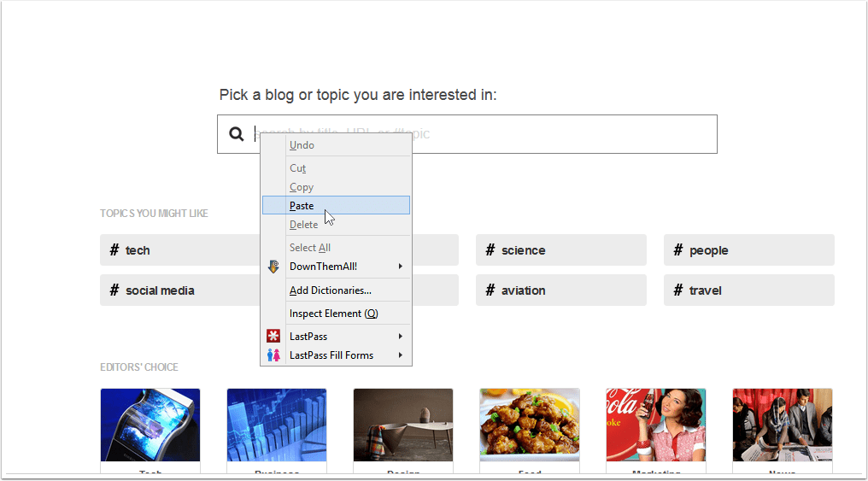Open the Tech flexible screen thumbnail
868x481 pixels.
tap(150, 425)
